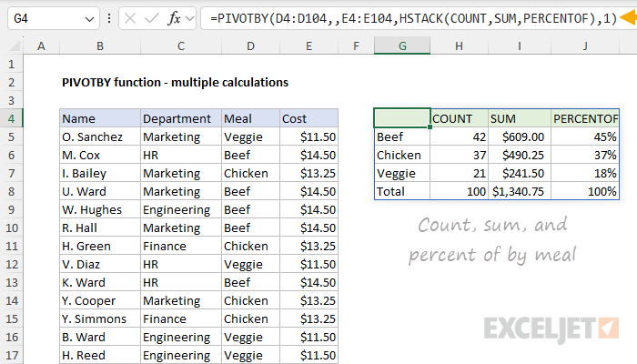Select column J header

tap(585, 45)
